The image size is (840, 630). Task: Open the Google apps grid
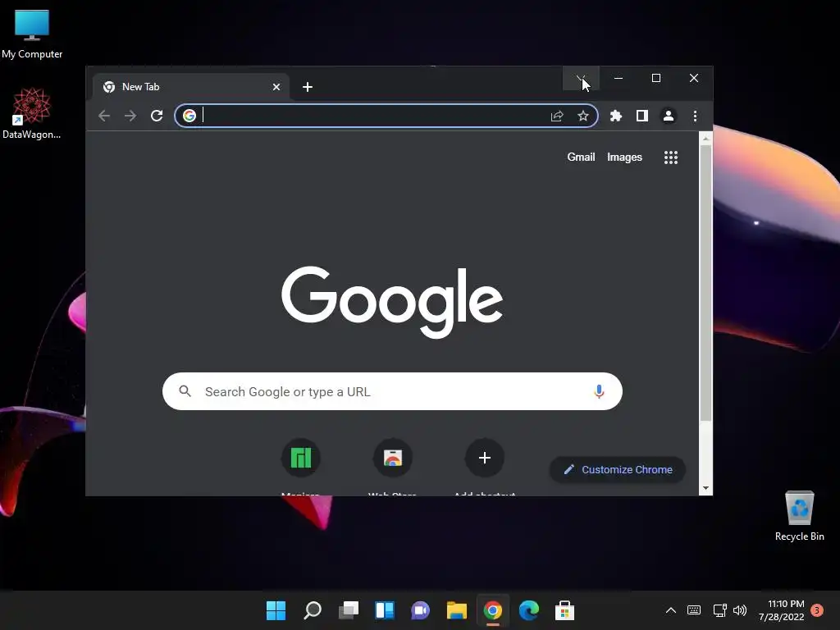point(671,157)
